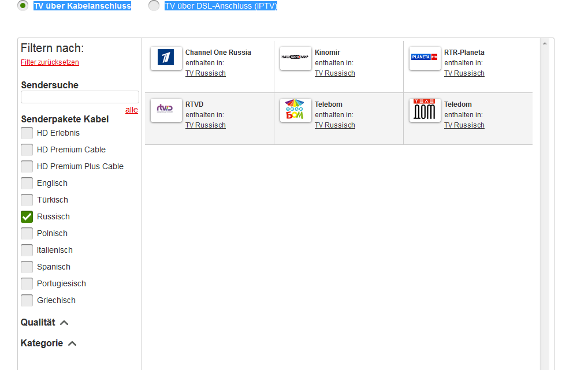Select TV über DSL-Anschluss (IPTV) radio

(154, 6)
